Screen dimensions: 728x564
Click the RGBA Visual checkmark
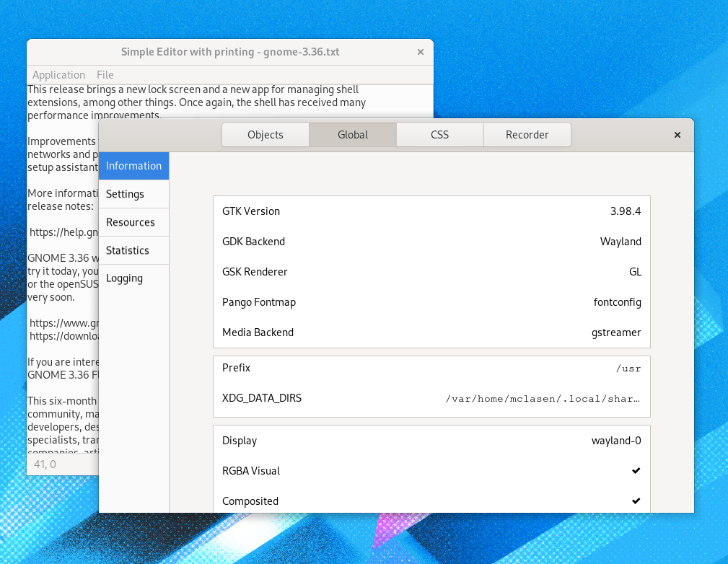pyautogui.click(x=636, y=471)
